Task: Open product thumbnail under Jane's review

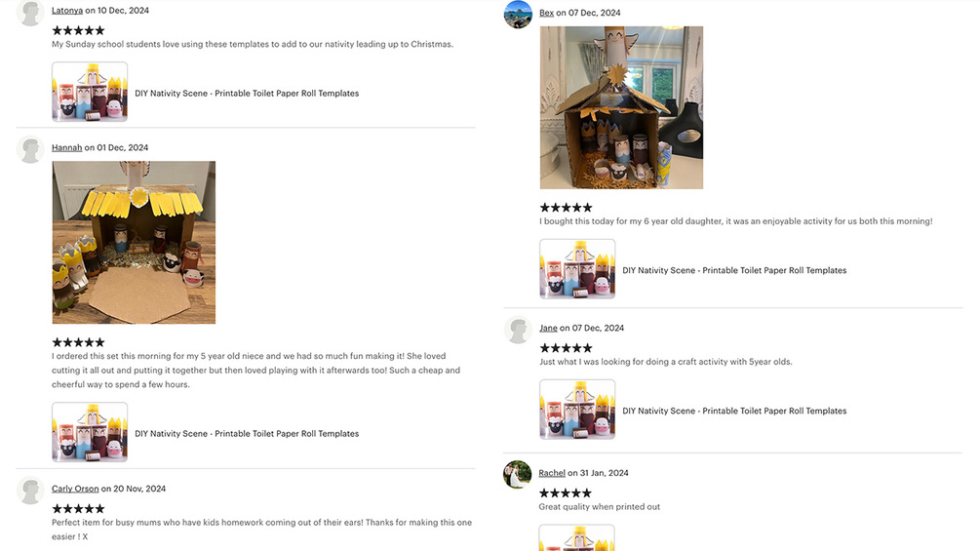Action: tap(577, 410)
